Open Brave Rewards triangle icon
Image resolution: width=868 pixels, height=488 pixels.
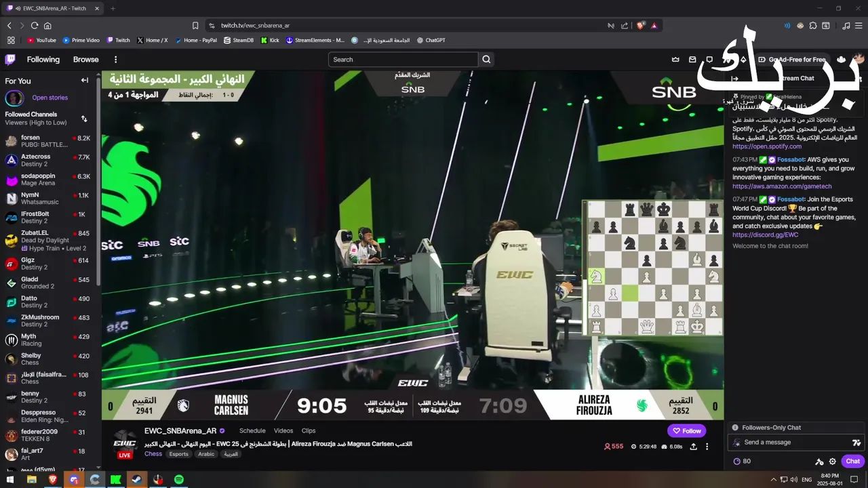coord(654,26)
